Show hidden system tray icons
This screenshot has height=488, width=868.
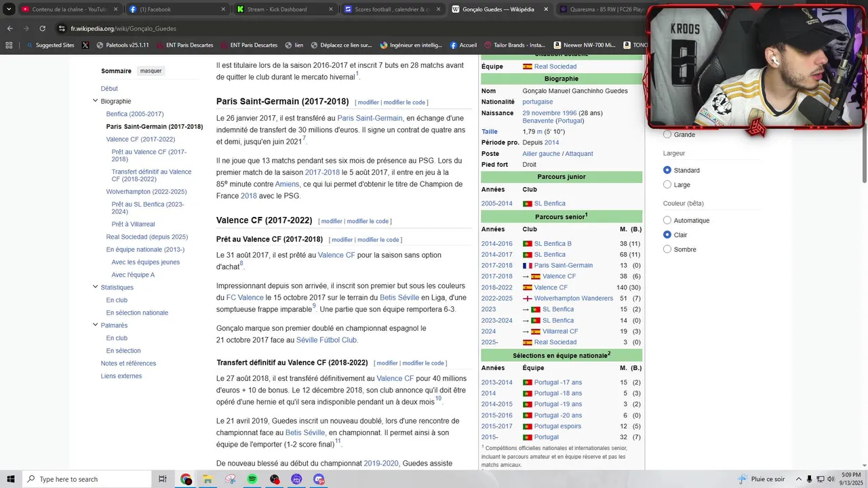click(x=799, y=479)
